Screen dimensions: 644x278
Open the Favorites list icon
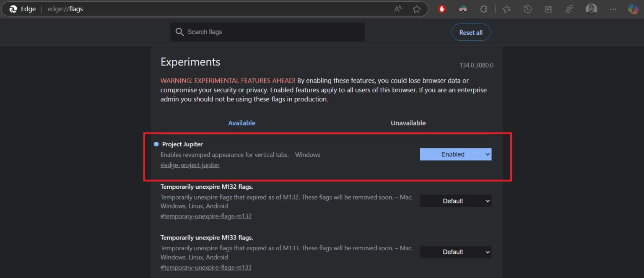(506, 9)
